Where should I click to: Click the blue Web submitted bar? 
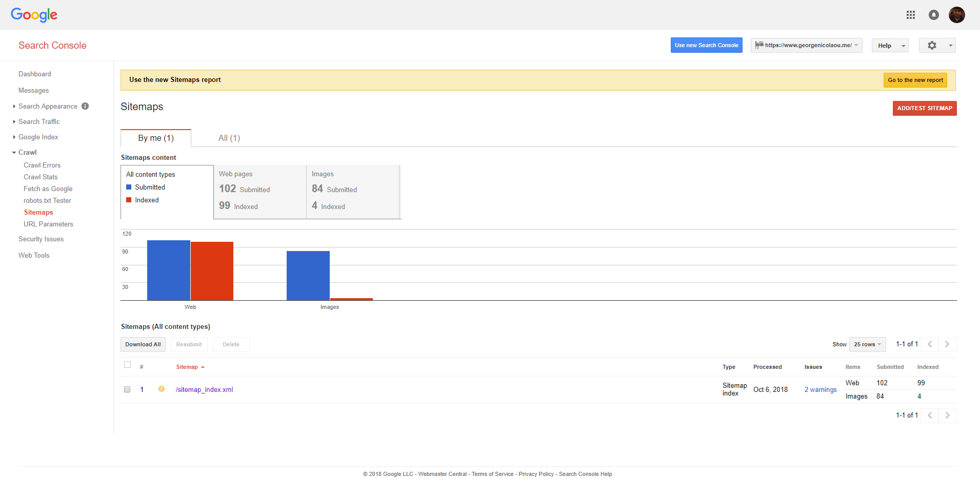click(169, 270)
